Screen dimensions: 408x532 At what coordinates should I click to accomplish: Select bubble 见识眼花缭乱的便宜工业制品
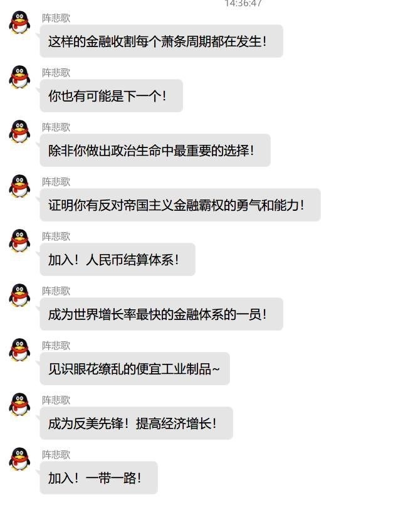pos(135,368)
